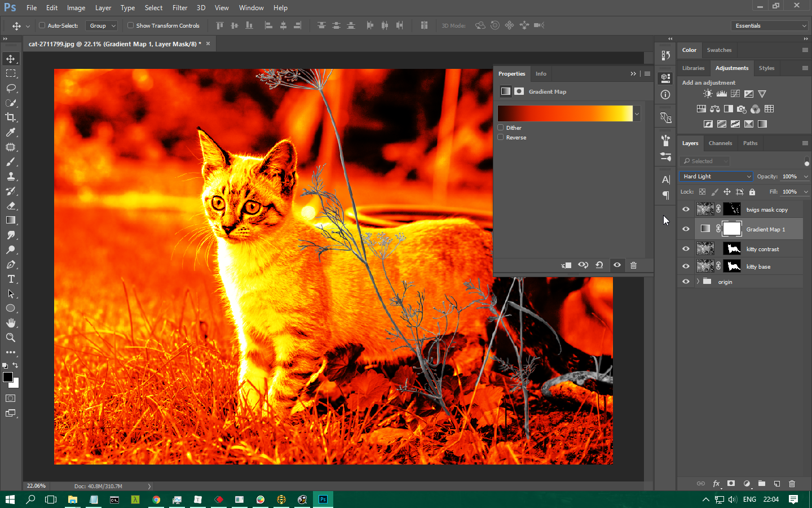
Task: Click the background color swatch
Action: pyautogui.click(x=16, y=385)
